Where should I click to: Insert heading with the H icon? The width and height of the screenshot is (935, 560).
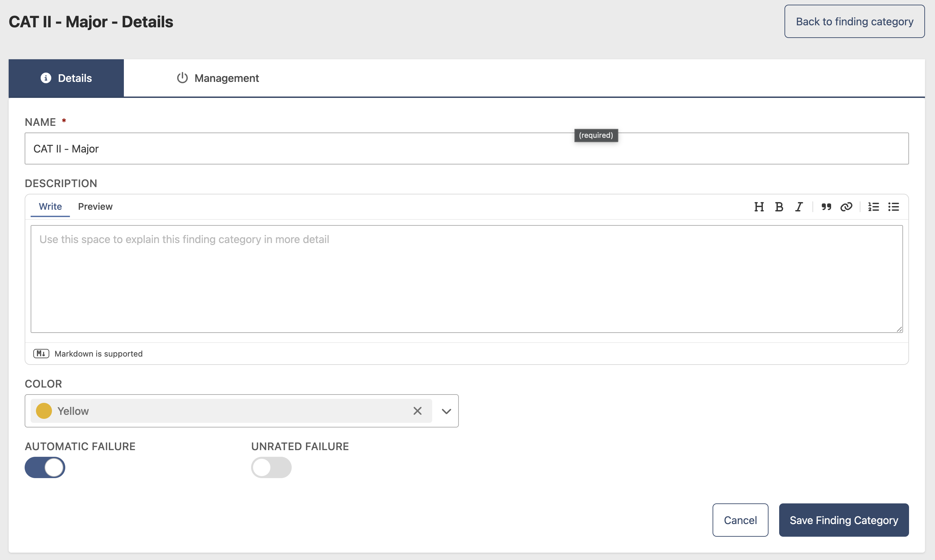pyautogui.click(x=759, y=207)
